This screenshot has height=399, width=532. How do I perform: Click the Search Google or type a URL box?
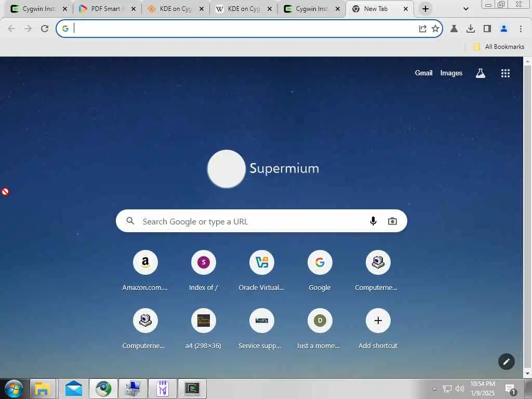(x=261, y=221)
